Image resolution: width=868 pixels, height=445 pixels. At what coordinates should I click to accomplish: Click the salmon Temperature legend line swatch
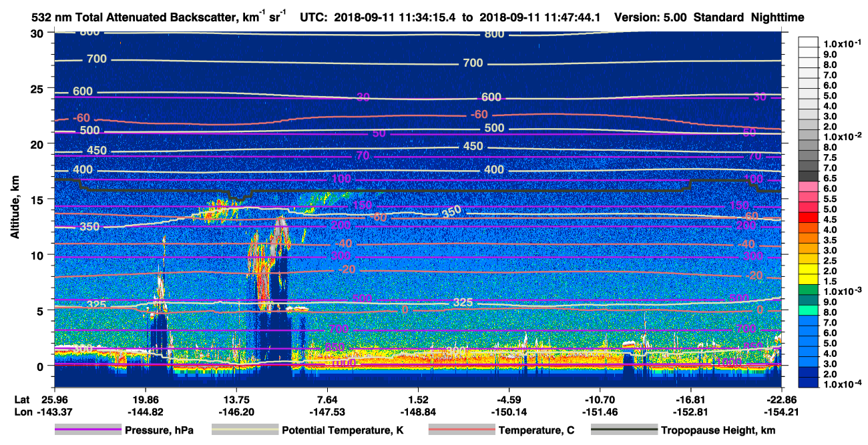[x=461, y=430]
